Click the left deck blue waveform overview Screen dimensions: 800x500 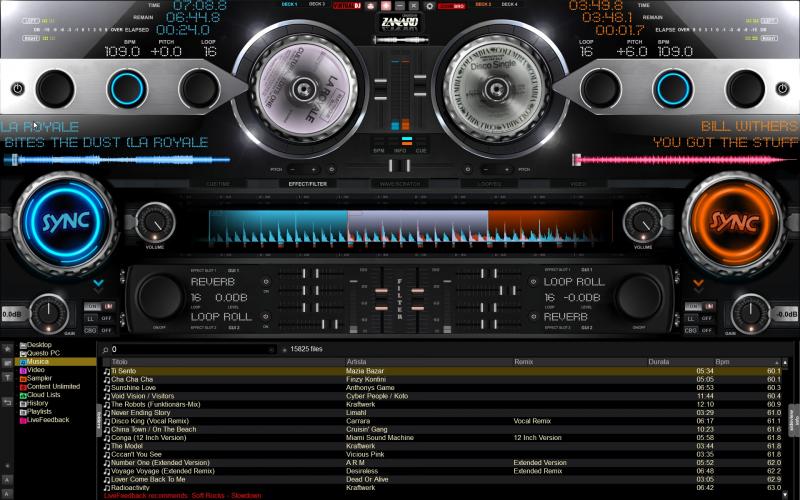(117, 160)
